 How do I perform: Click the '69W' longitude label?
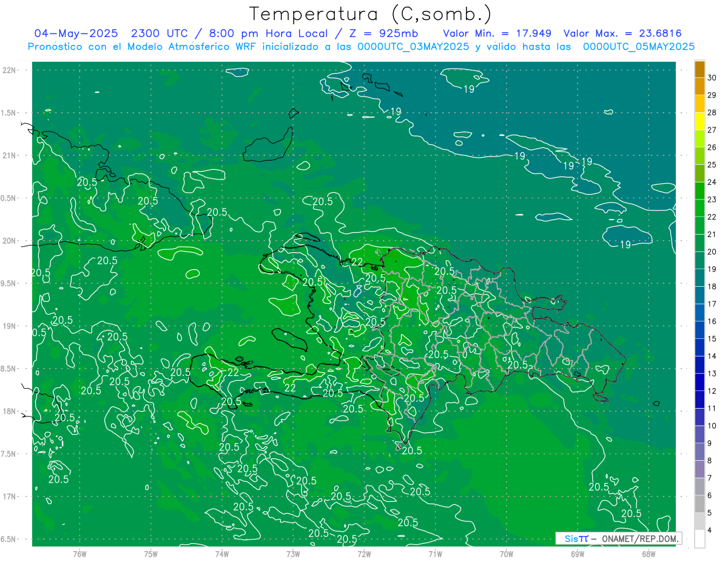[578, 554]
